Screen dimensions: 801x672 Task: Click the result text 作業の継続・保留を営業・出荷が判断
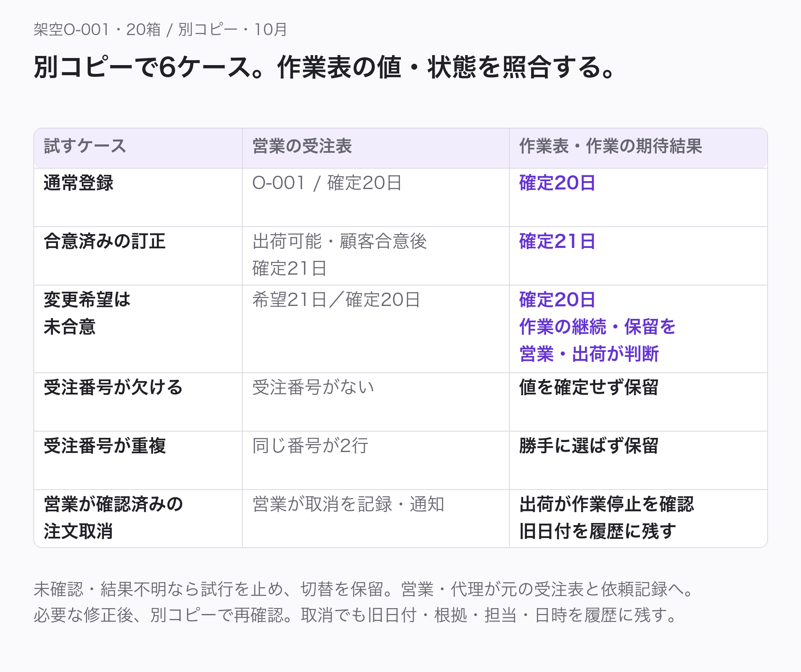point(597,340)
